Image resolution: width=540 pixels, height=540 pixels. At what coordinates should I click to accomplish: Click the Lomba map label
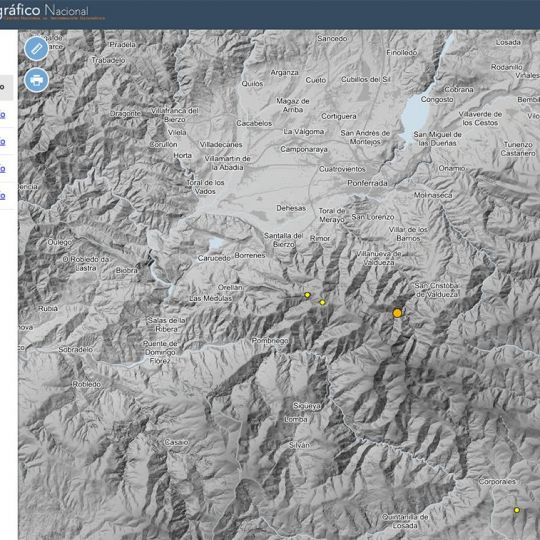(x=296, y=419)
